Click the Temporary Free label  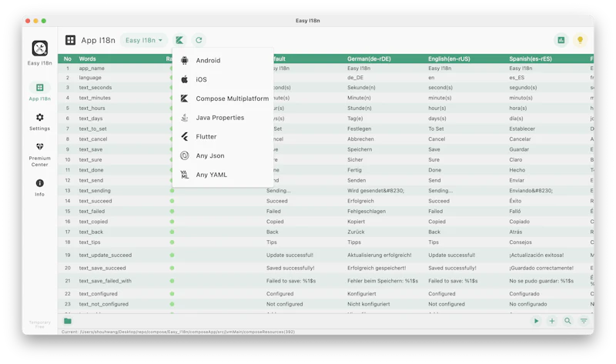click(40, 324)
